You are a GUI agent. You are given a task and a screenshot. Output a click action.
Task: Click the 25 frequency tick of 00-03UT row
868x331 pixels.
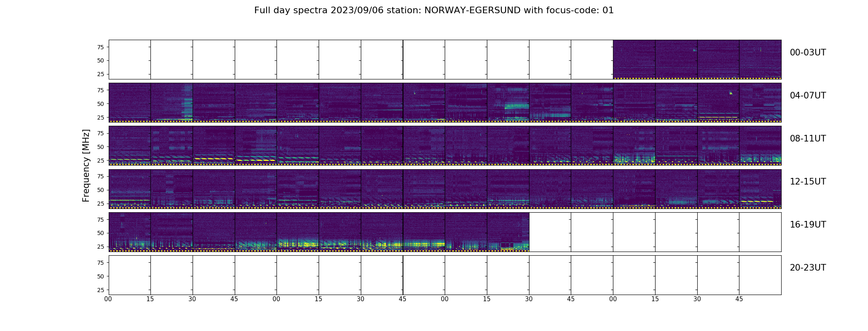(100, 74)
